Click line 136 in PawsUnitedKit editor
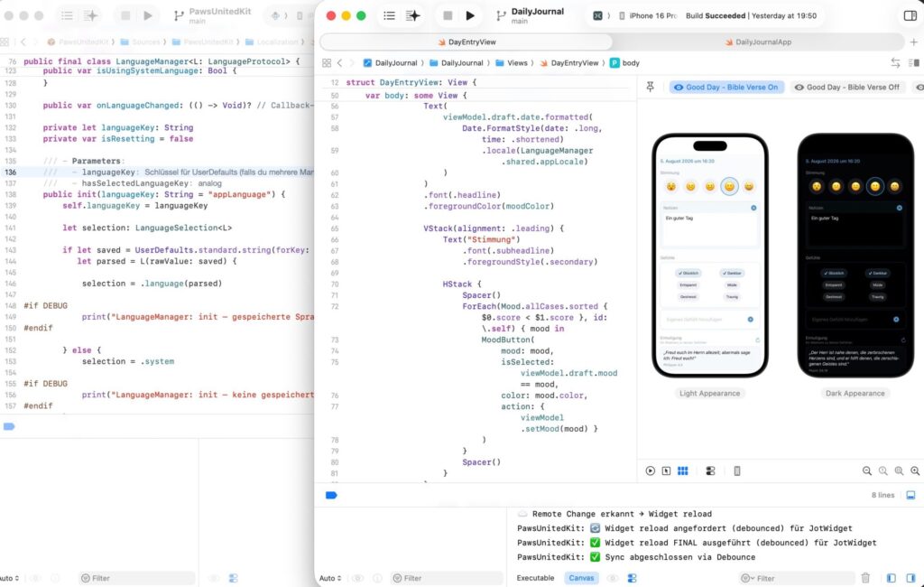 click(x=157, y=172)
